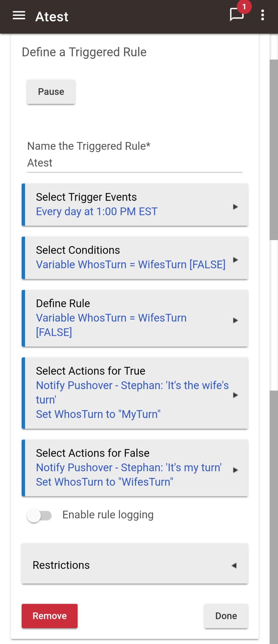The height and width of the screenshot is (644, 278).
Task: Click arrow on Select Actions for False
Action: coord(235,470)
